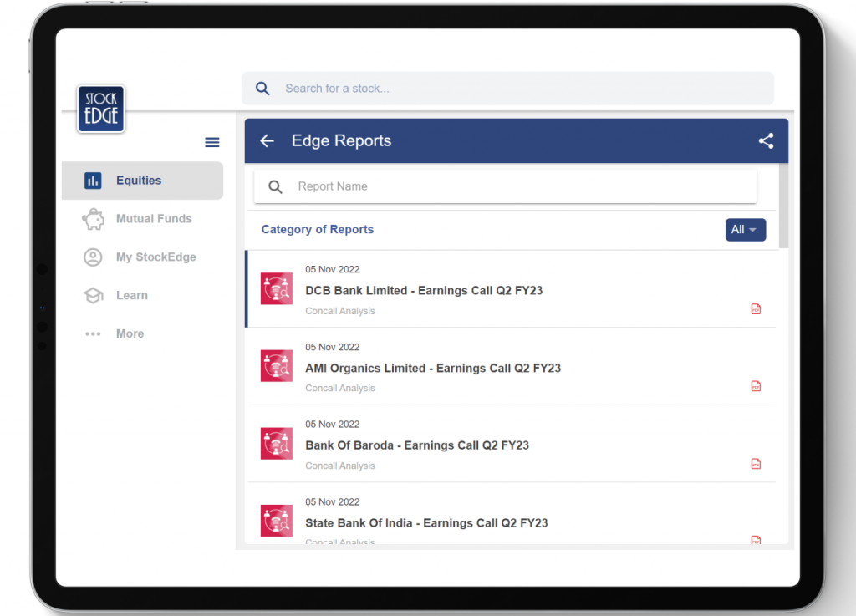
Task: Download PDF for State Bank Of India report
Action: [756, 540]
